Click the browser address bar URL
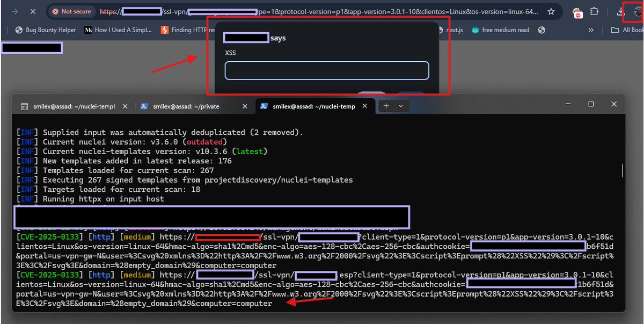 coord(319,11)
